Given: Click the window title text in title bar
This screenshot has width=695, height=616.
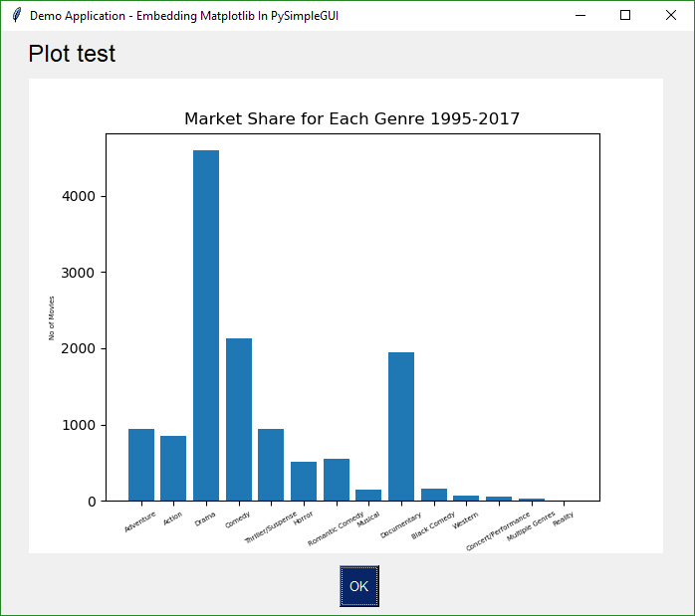Looking at the screenshot, I should [x=184, y=16].
